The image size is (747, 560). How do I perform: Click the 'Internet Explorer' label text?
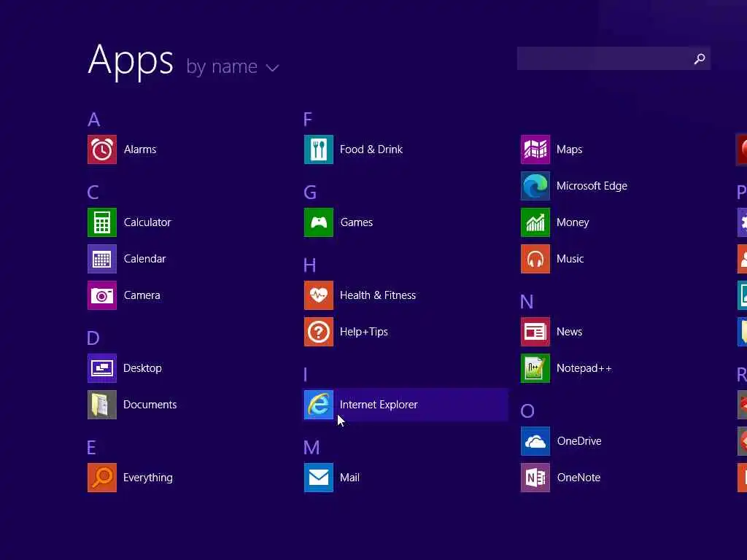(379, 405)
